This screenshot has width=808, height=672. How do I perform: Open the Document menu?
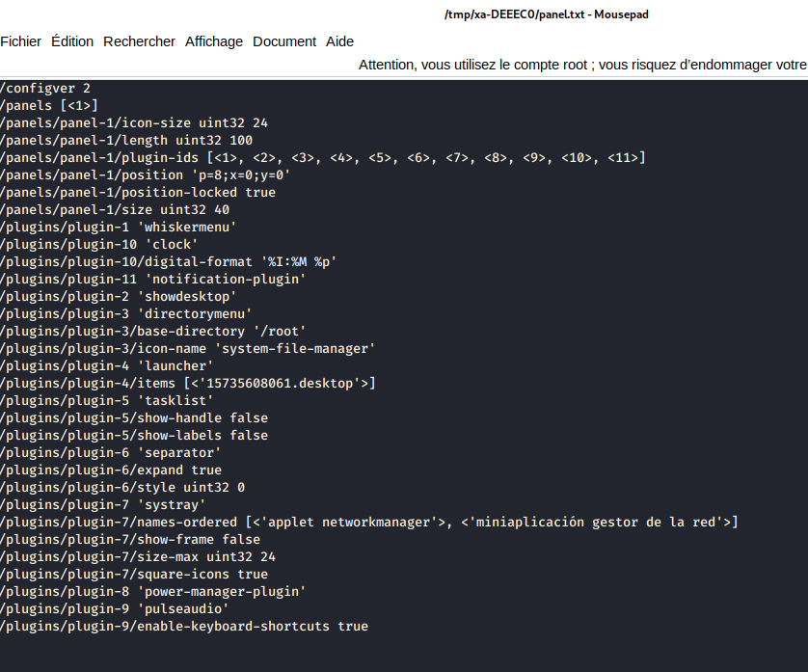(x=284, y=41)
